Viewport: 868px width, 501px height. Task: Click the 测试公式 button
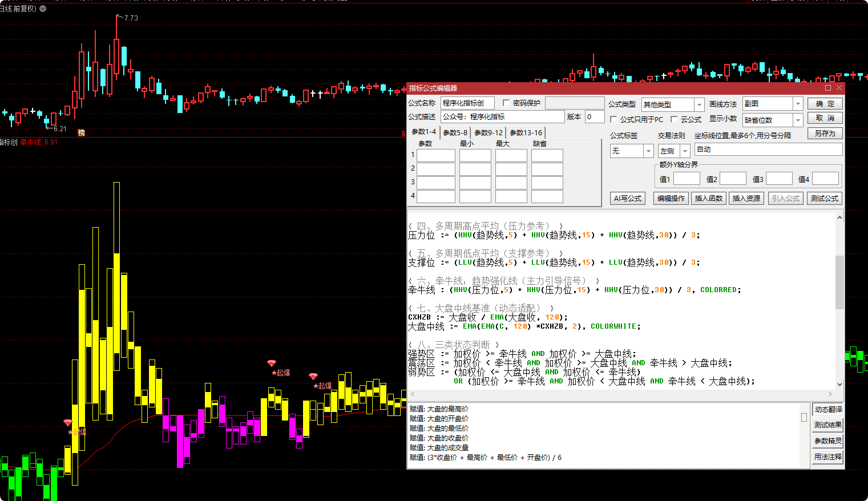(x=824, y=199)
